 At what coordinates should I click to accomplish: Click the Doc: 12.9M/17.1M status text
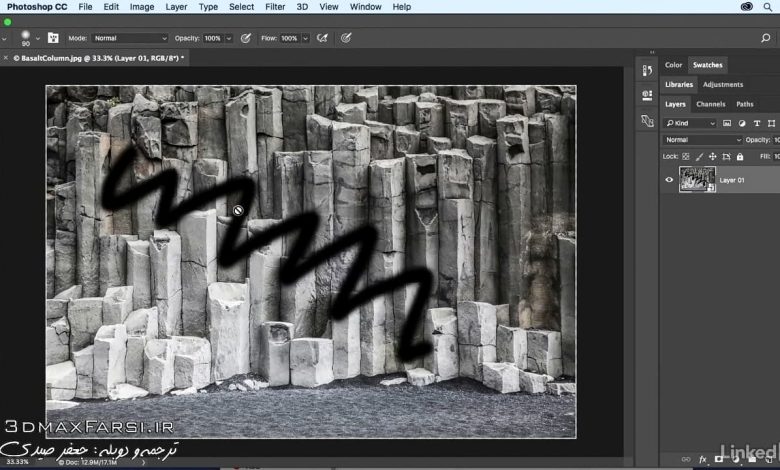(88, 463)
